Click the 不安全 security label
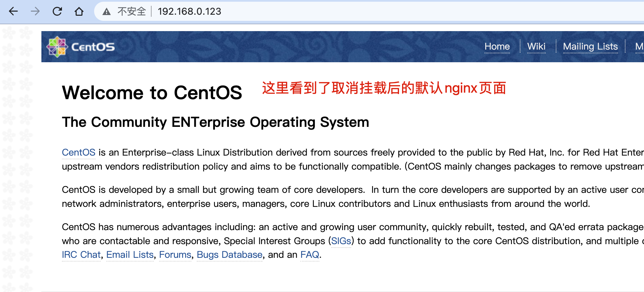This screenshot has height=292, width=644. pyautogui.click(x=131, y=12)
